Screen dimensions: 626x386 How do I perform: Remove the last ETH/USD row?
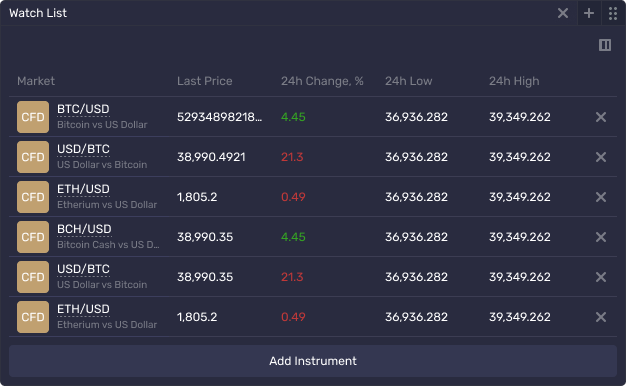tap(601, 317)
